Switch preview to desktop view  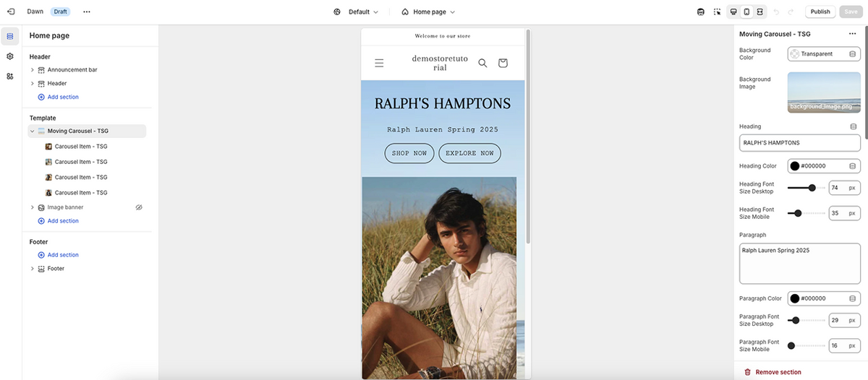pyautogui.click(x=733, y=12)
